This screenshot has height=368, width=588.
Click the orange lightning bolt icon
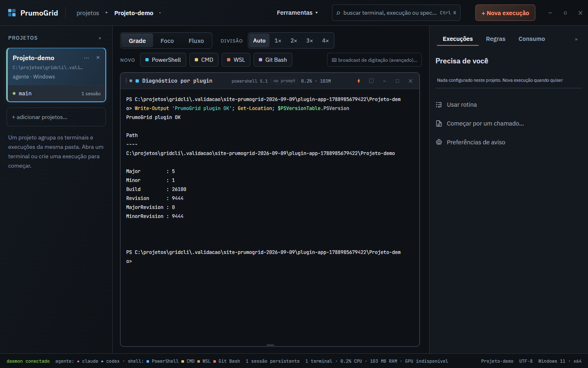tap(359, 81)
